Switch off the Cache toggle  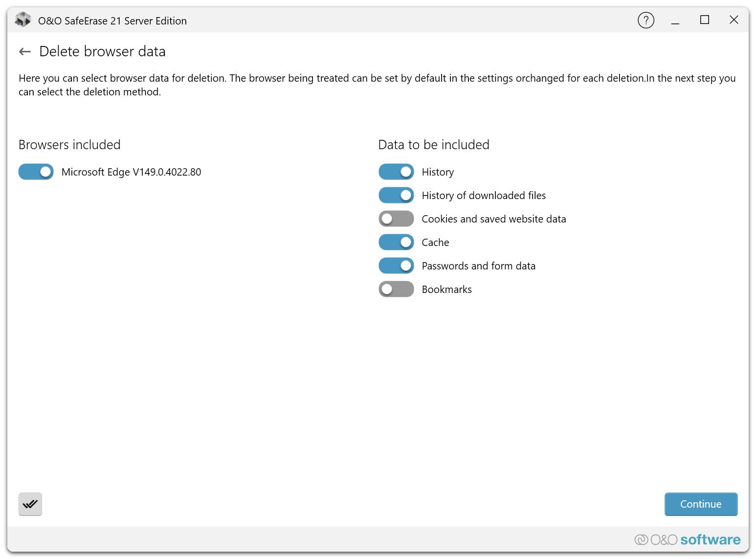396,242
